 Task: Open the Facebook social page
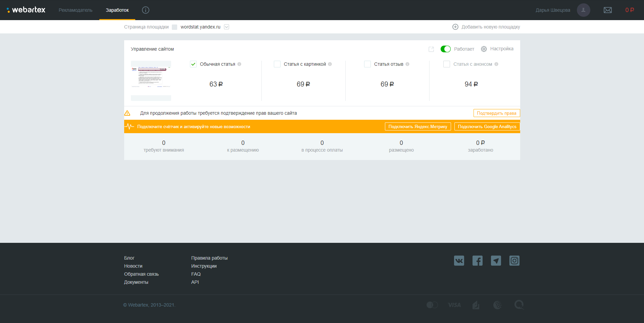(478, 261)
